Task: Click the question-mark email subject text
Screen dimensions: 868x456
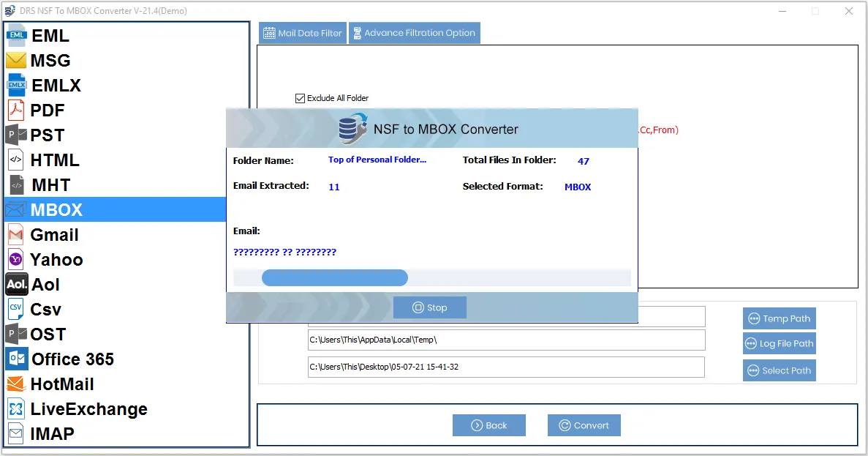Action: coord(284,252)
